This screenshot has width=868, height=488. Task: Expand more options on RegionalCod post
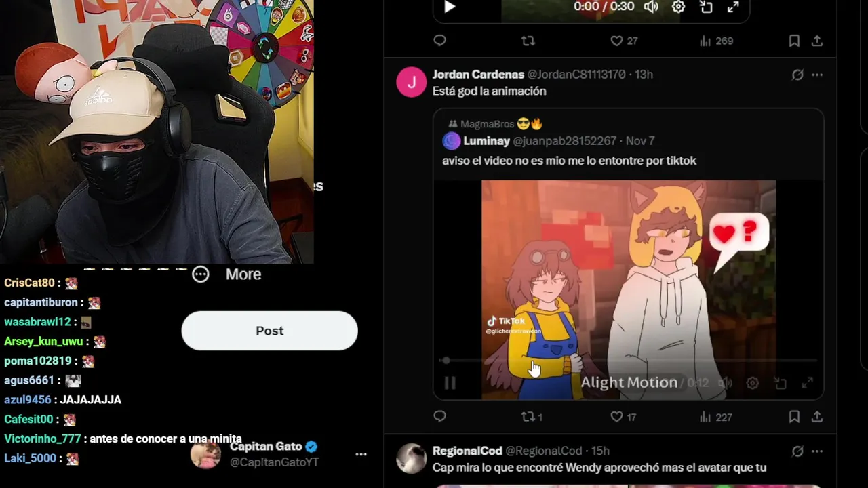(817, 451)
